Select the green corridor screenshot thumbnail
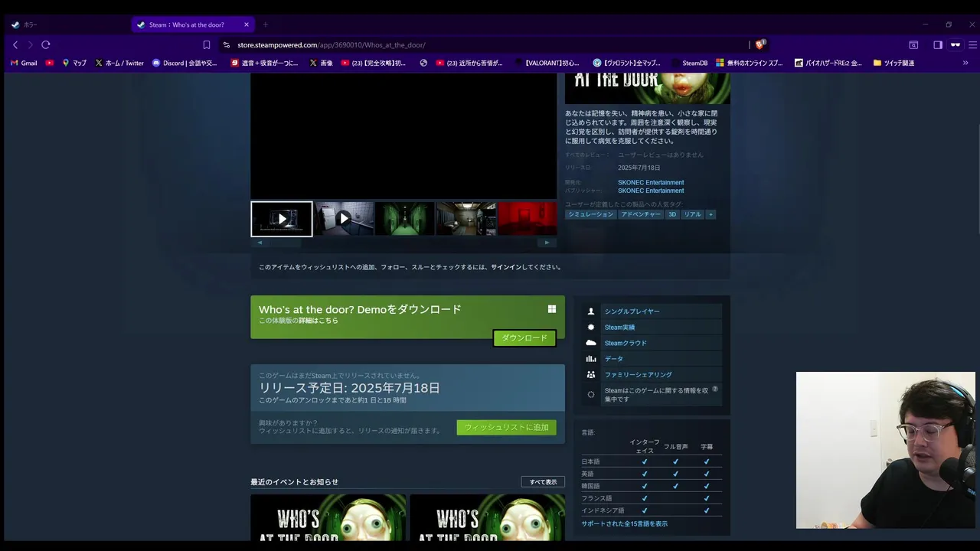 click(405, 219)
